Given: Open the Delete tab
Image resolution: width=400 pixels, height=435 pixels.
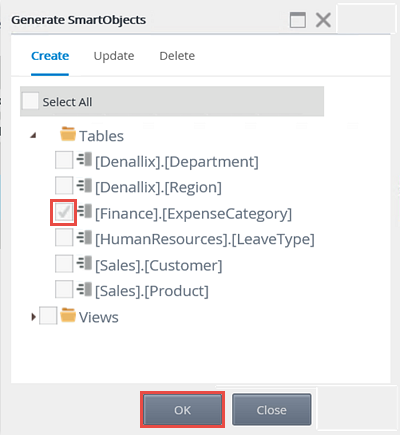Looking at the screenshot, I should [177, 56].
